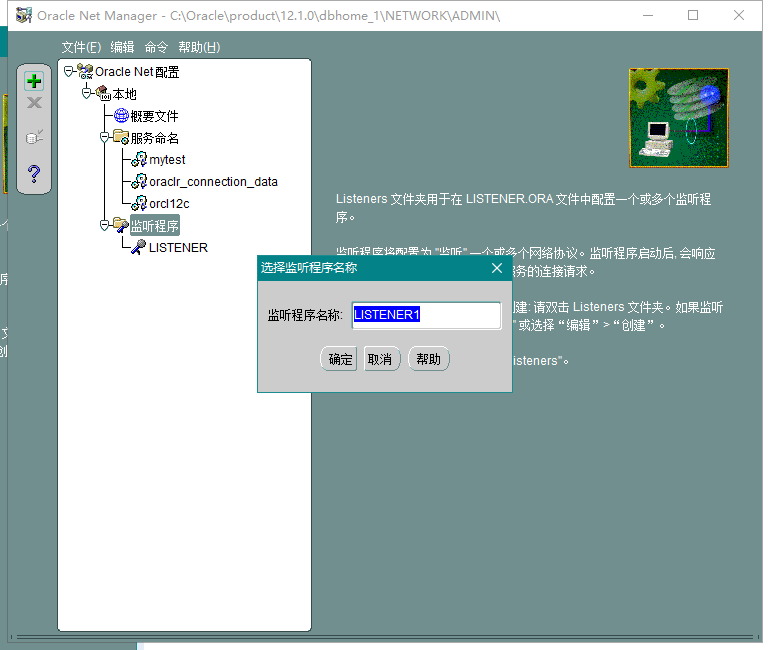This screenshot has height=650, width=770.
Task: Click the test service connection icon
Action: 34,137
